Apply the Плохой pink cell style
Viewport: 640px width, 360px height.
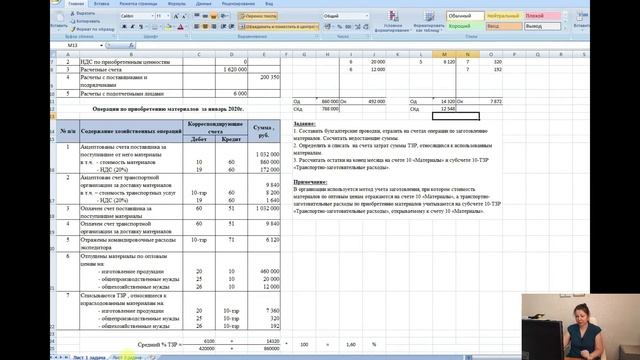coord(542,16)
